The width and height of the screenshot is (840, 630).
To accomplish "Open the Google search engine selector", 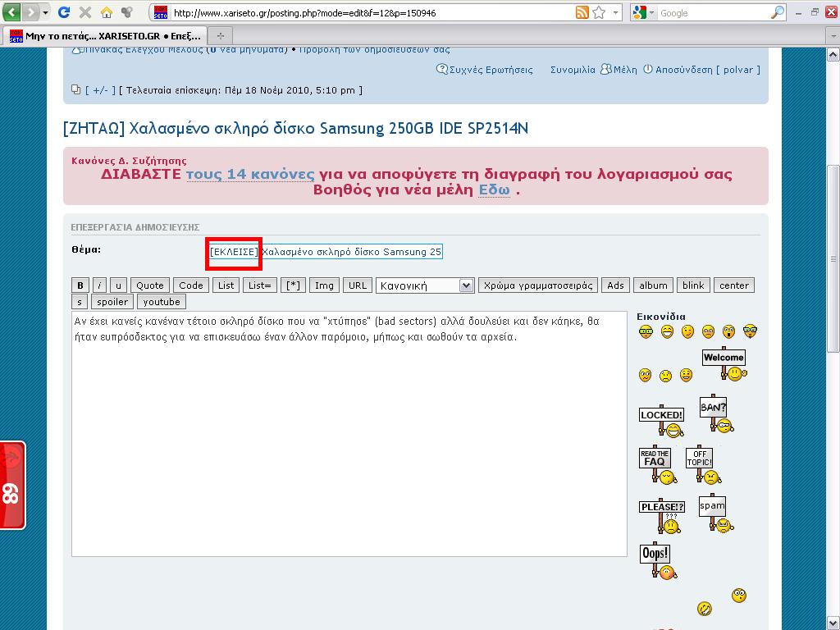I will pyautogui.click(x=644, y=12).
